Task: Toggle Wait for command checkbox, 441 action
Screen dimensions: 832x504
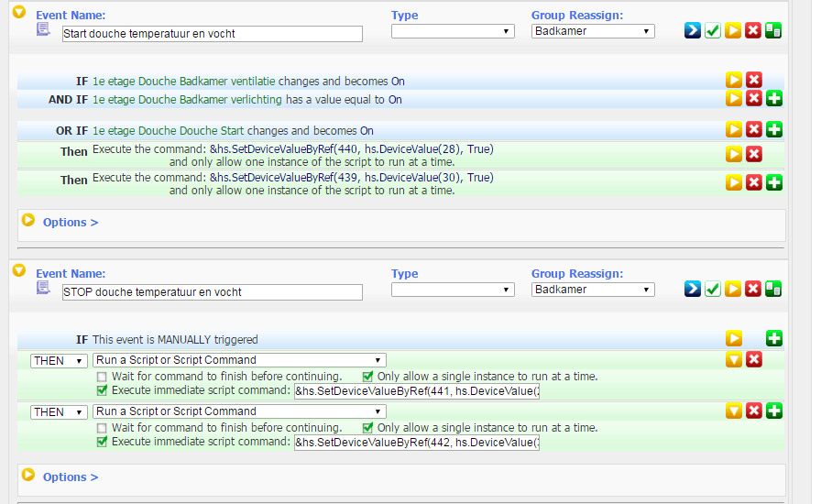Action: tap(102, 378)
